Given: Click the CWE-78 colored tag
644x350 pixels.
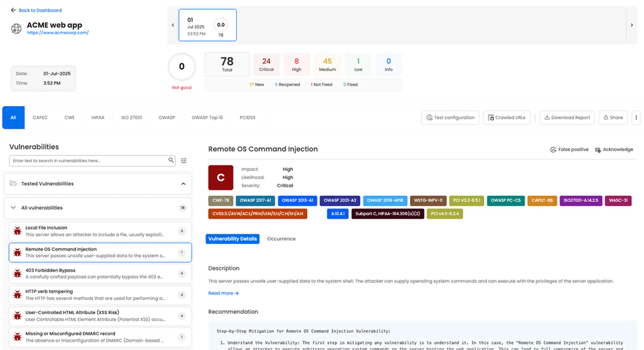Looking at the screenshot, I should (221, 201).
